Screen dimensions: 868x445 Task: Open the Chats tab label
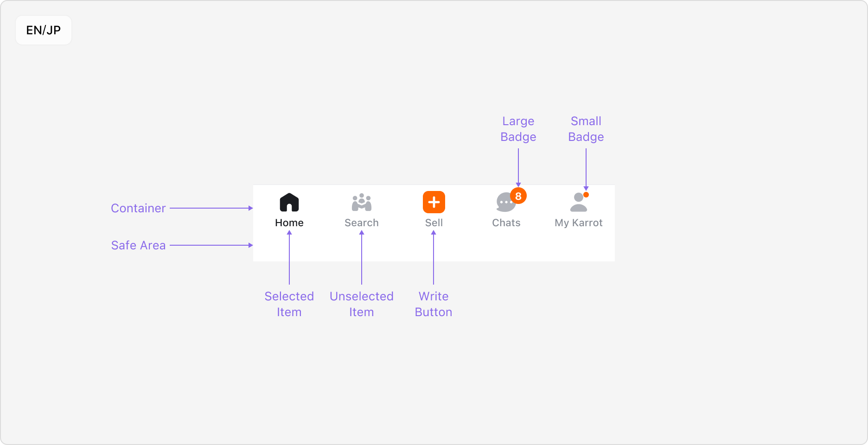(x=506, y=223)
